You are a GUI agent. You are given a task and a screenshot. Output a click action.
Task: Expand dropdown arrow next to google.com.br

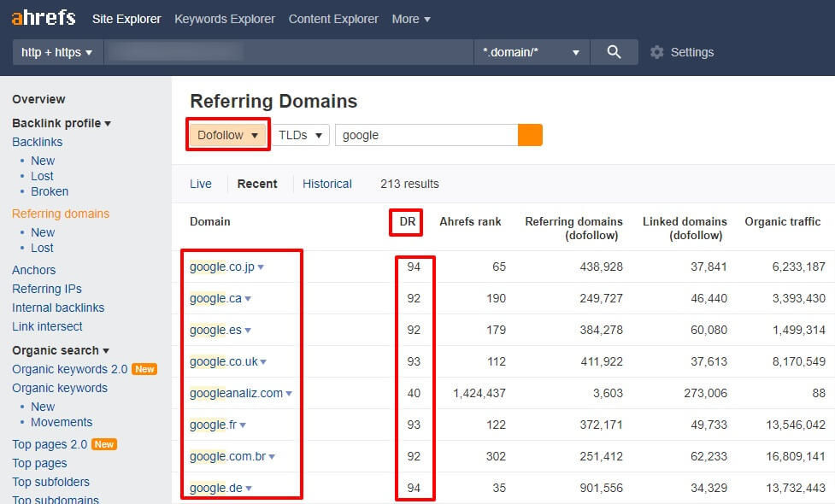(272, 457)
